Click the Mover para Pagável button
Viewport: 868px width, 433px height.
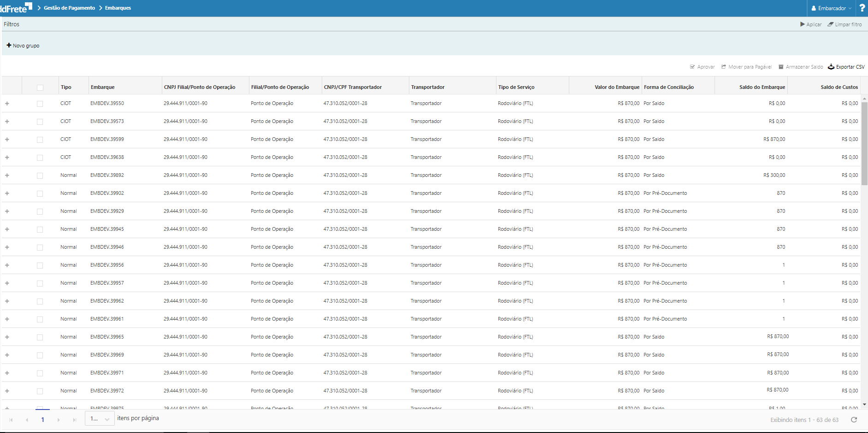click(746, 67)
